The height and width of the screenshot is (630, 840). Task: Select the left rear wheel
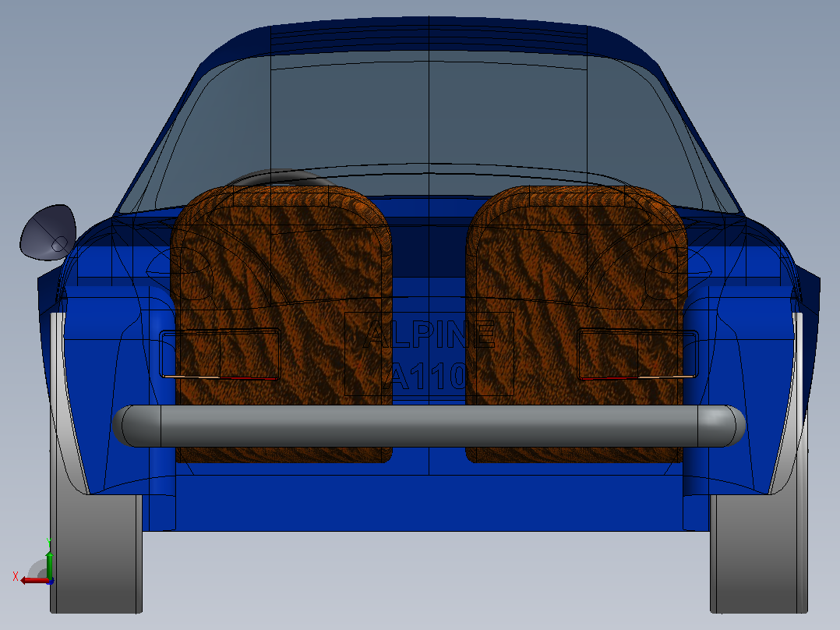coord(97,552)
